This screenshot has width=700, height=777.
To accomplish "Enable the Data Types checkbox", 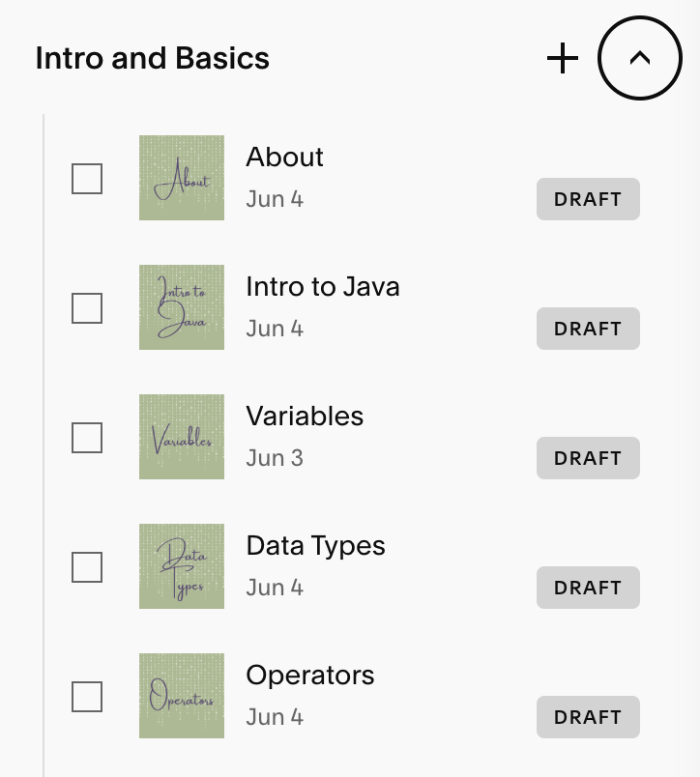I will click(x=87, y=567).
